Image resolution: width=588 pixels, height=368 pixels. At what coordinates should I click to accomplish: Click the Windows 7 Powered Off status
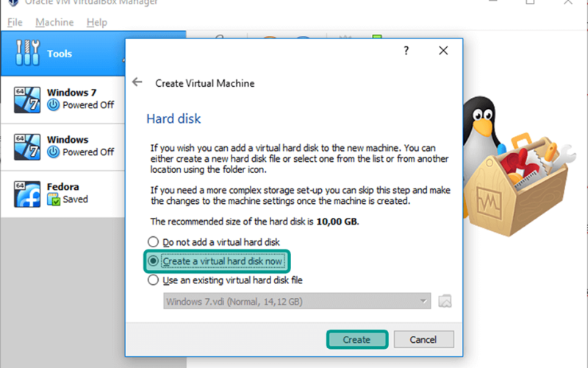click(x=88, y=105)
